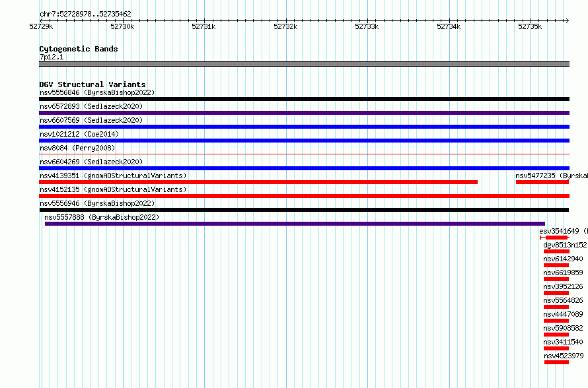Click the ruler's right arrowhead
The image size is (588, 388).
pos(568,20)
